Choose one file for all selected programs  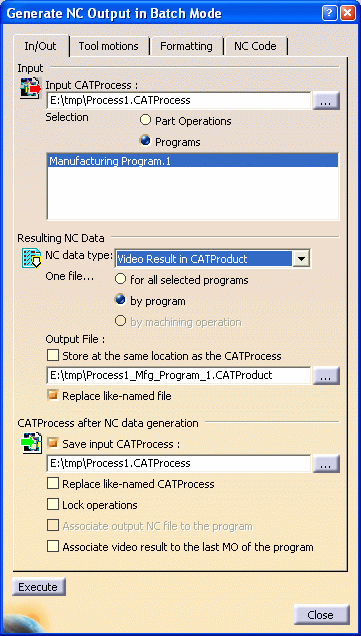[120, 279]
